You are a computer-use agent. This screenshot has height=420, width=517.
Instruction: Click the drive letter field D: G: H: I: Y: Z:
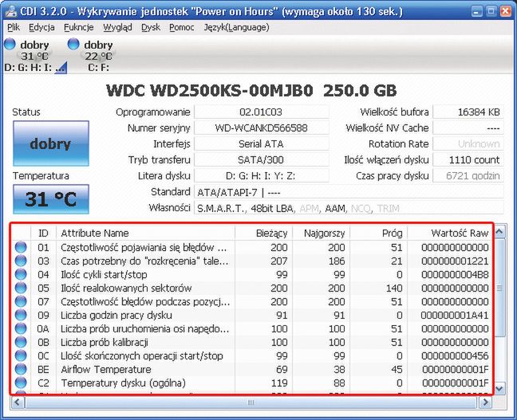261,176
